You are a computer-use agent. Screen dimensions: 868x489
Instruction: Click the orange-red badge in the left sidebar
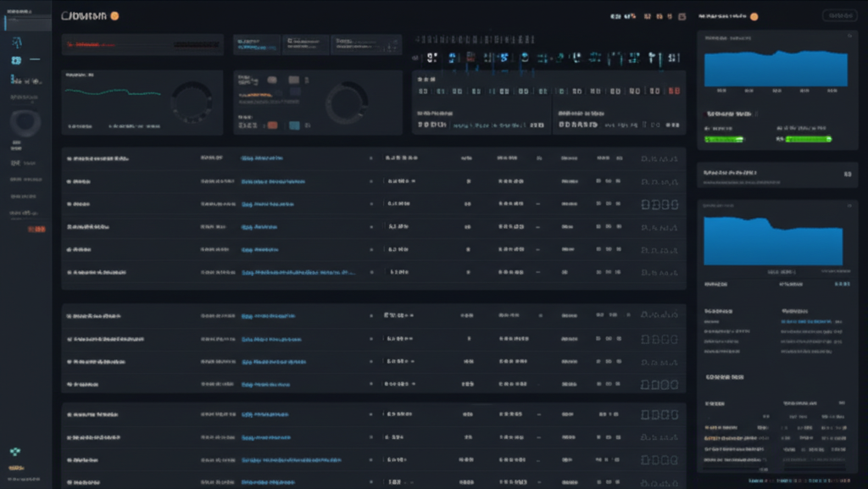coord(36,229)
